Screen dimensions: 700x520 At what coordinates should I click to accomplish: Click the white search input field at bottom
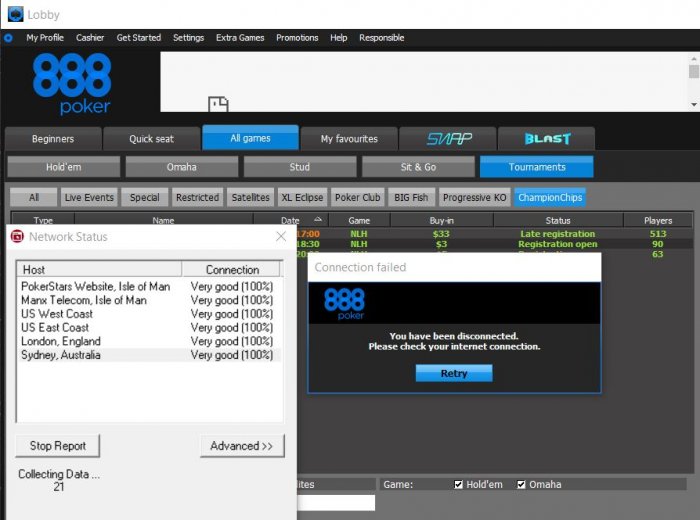pyautogui.click(x=336, y=503)
